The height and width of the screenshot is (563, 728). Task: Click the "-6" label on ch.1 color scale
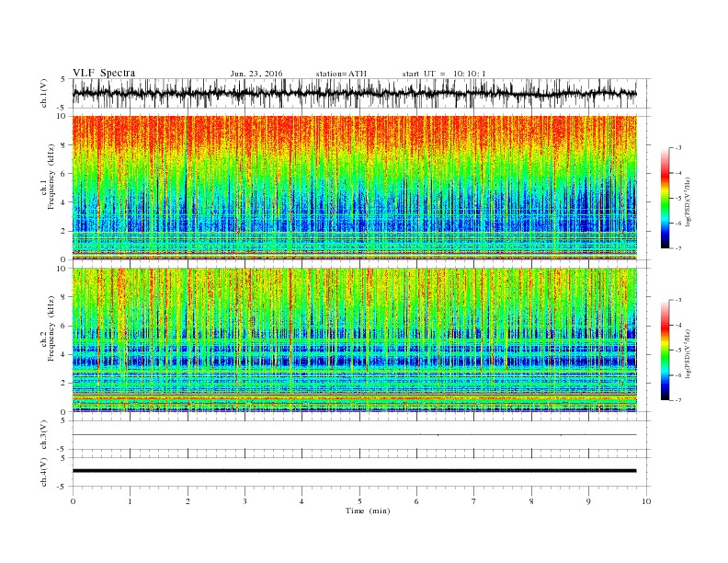click(678, 224)
